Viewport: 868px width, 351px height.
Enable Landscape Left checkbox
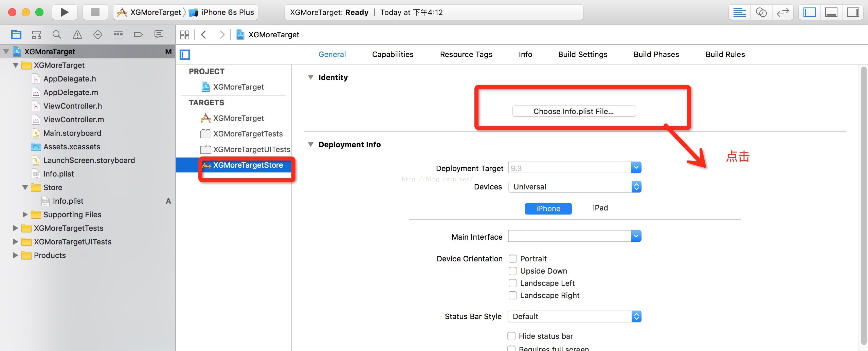point(513,283)
